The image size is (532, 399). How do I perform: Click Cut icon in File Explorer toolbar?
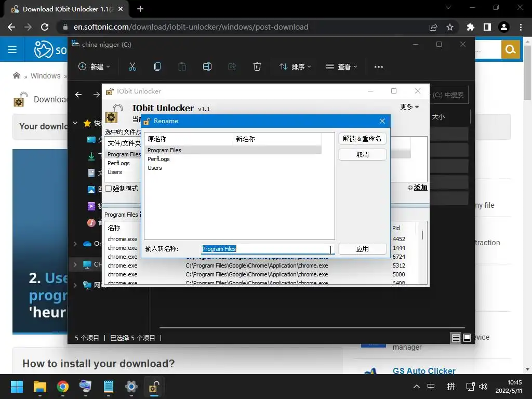(x=132, y=67)
